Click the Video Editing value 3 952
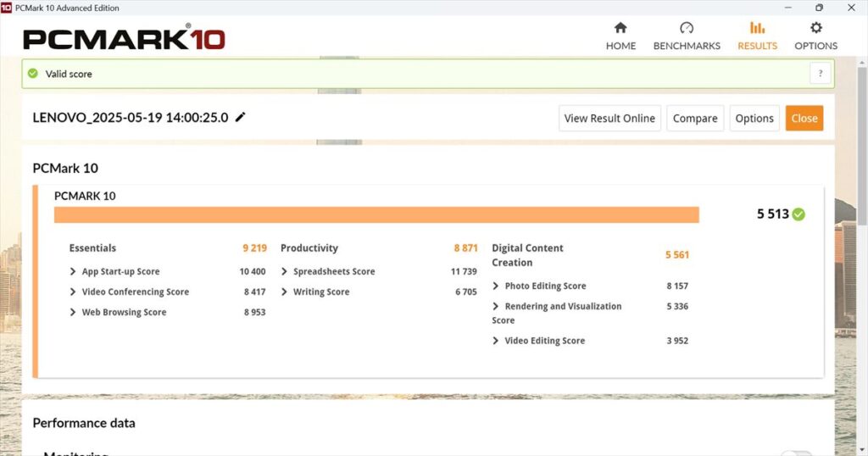The image size is (868, 456). tap(677, 341)
